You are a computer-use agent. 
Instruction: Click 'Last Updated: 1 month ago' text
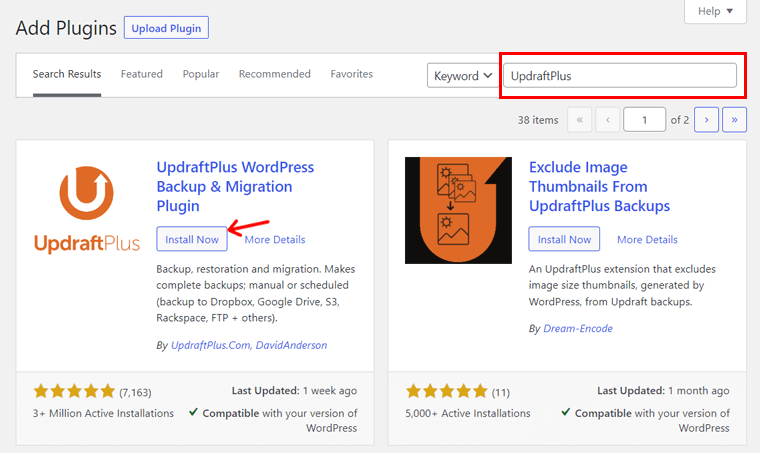click(663, 391)
